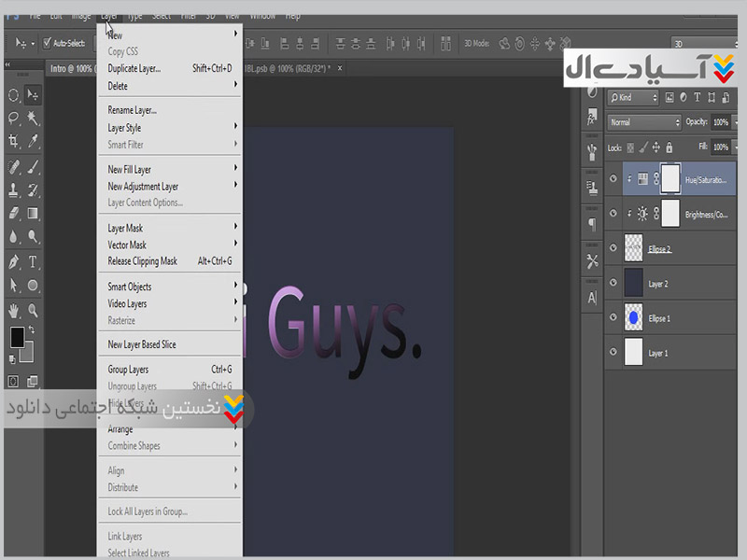Image resolution: width=747 pixels, height=560 pixels.
Task: Choose Duplicate Layer from the menu
Action: (x=134, y=68)
